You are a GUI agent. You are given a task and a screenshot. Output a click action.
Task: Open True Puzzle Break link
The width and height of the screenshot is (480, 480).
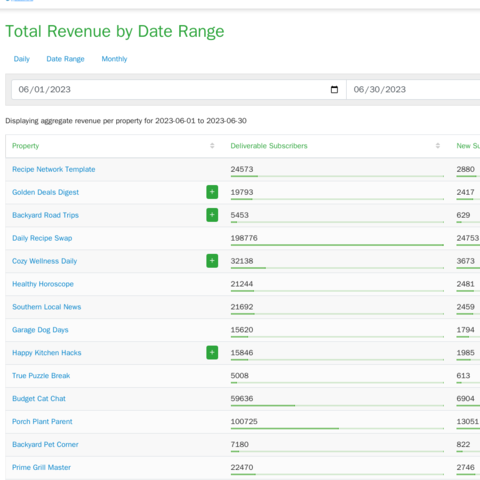tap(41, 376)
